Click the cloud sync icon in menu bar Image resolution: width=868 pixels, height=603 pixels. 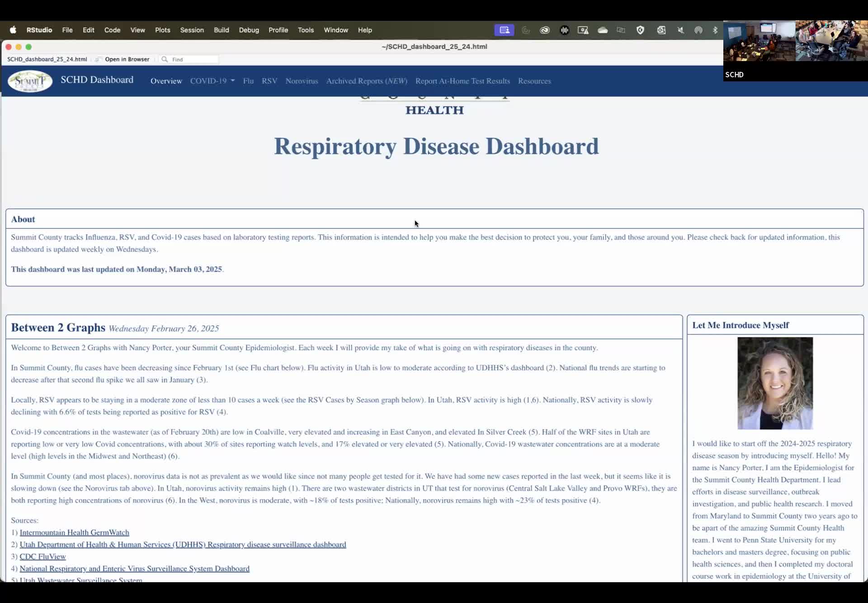(602, 30)
